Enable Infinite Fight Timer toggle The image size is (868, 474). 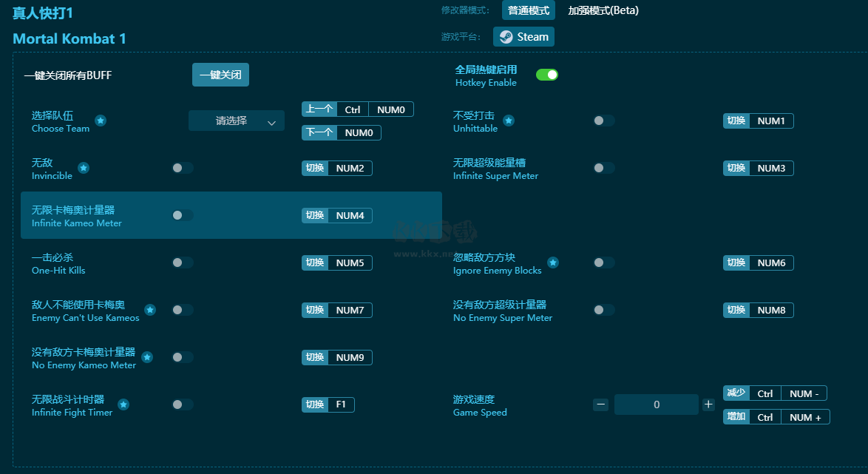[x=182, y=404]
